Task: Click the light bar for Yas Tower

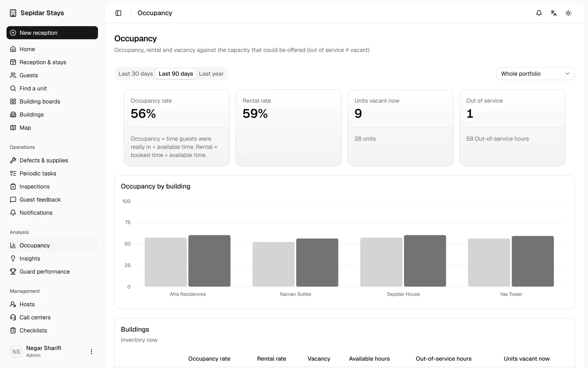Action: (x=489, y=263)
